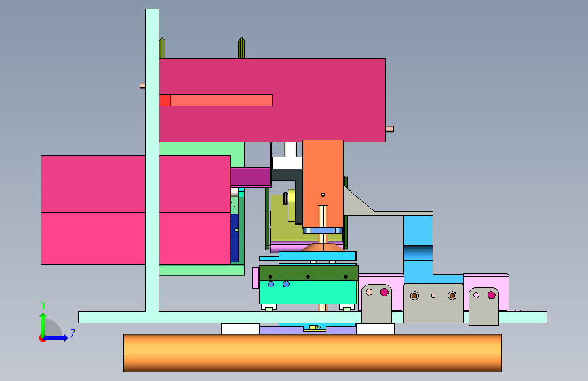
Task: Select the purple block right of the pink block
Action: [x=250, y=177]
